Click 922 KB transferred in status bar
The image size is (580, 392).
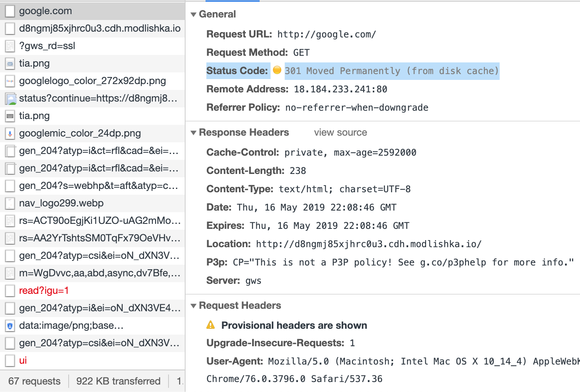118,381
